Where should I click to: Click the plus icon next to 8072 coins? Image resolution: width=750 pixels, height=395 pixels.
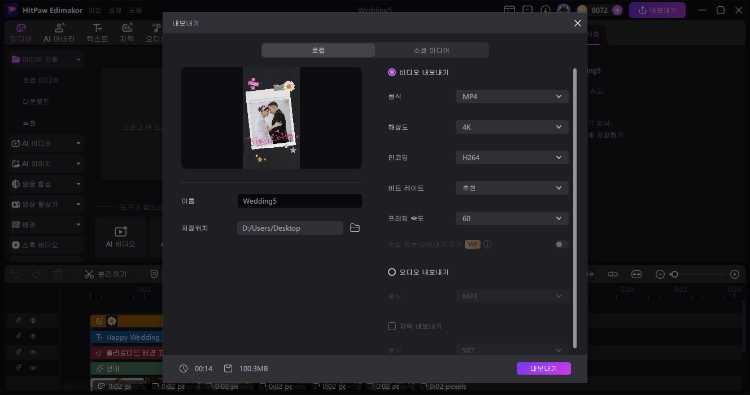[x=617, y=10]
